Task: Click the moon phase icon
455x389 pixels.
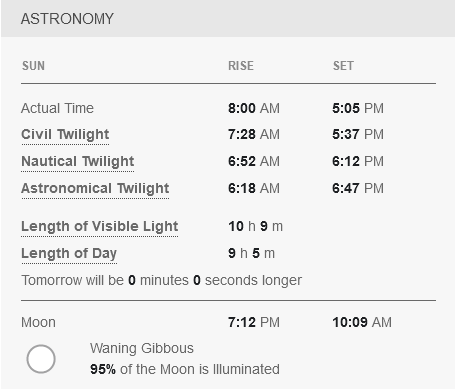Action: click(41, 359)
